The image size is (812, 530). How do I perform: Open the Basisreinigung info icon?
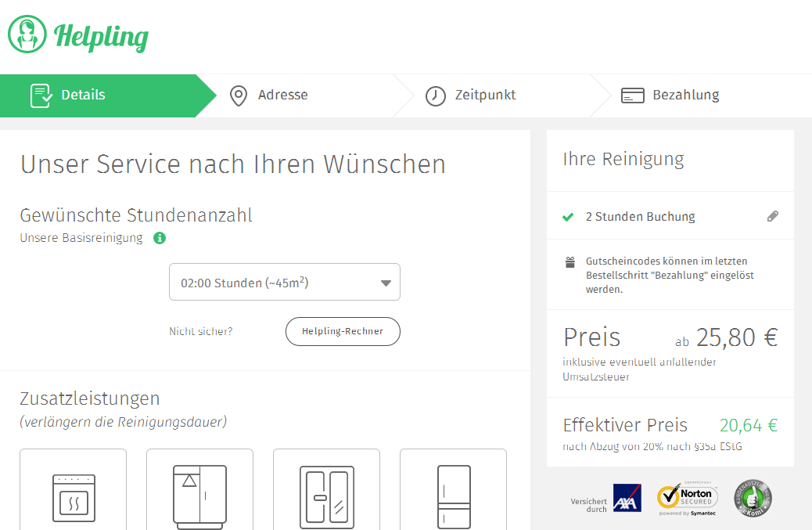[x=159, y=238]
